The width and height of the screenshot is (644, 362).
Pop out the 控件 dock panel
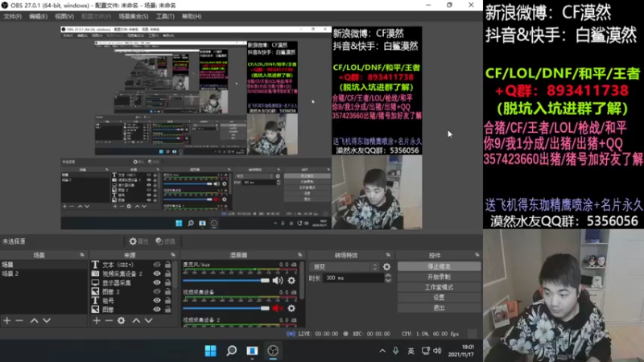[477, 255]
